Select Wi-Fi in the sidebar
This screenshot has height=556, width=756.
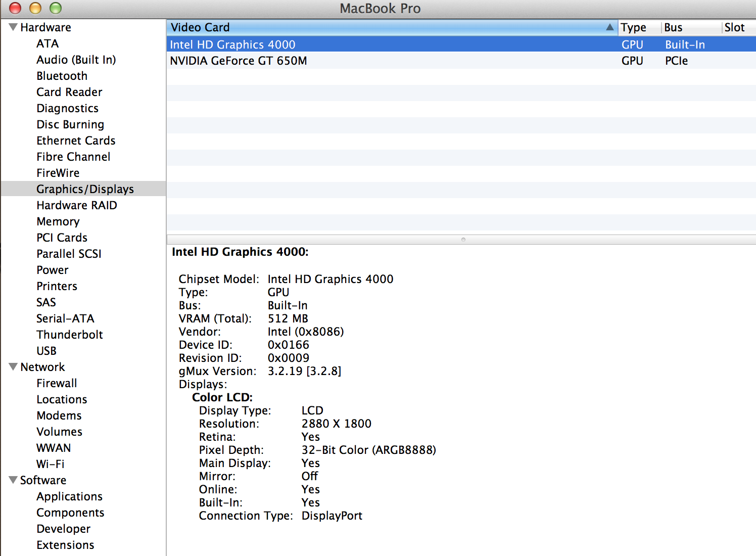51,464
